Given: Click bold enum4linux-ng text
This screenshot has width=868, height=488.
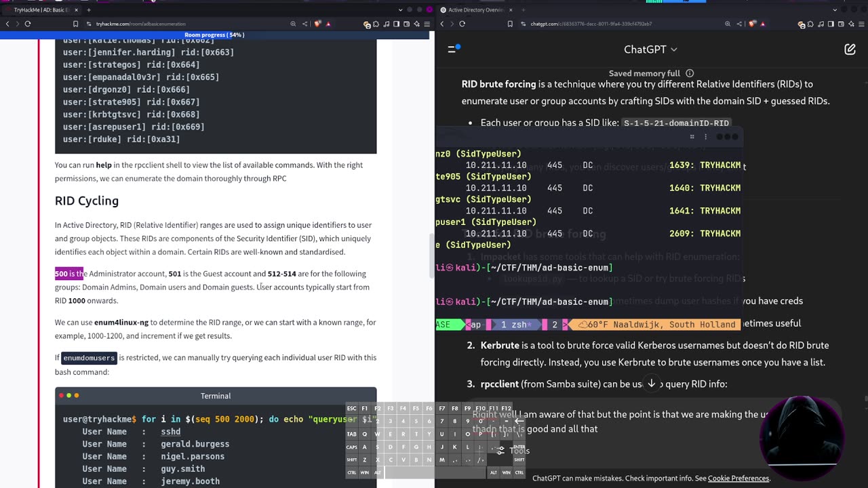Looking at the screenshot, I should click(x=121, y=323).
